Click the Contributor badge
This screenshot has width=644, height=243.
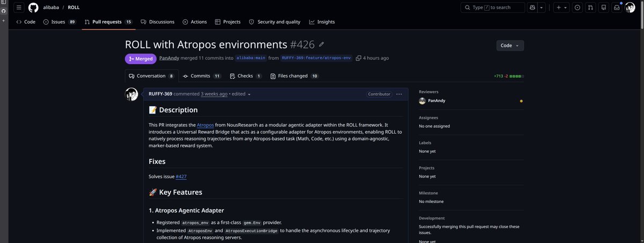point(379,94)
